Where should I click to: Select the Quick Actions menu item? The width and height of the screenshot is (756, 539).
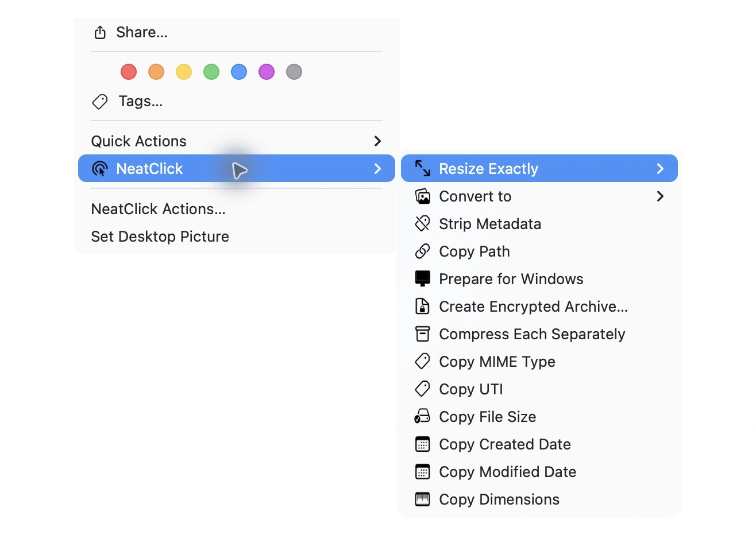[x=237, y=141]
